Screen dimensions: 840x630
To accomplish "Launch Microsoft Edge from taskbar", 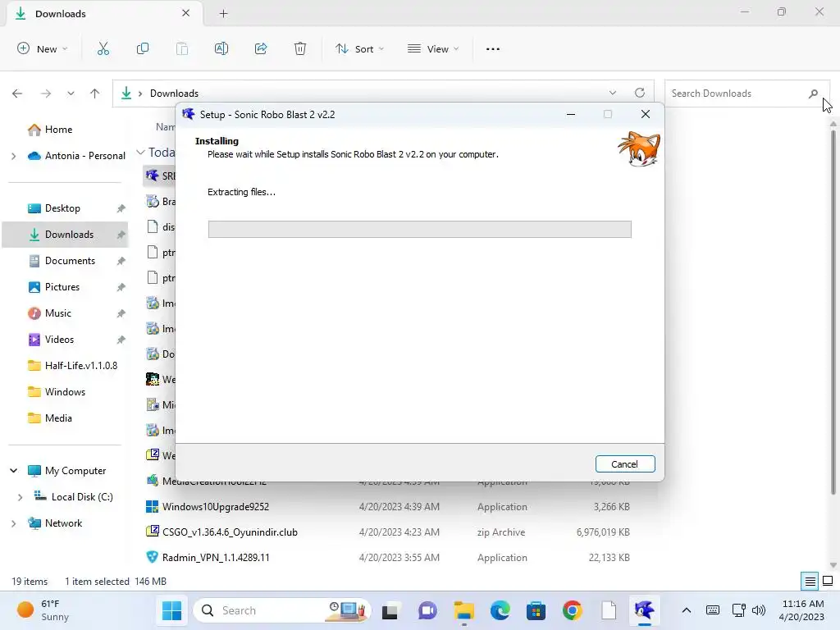I will (x=500, y=610).
